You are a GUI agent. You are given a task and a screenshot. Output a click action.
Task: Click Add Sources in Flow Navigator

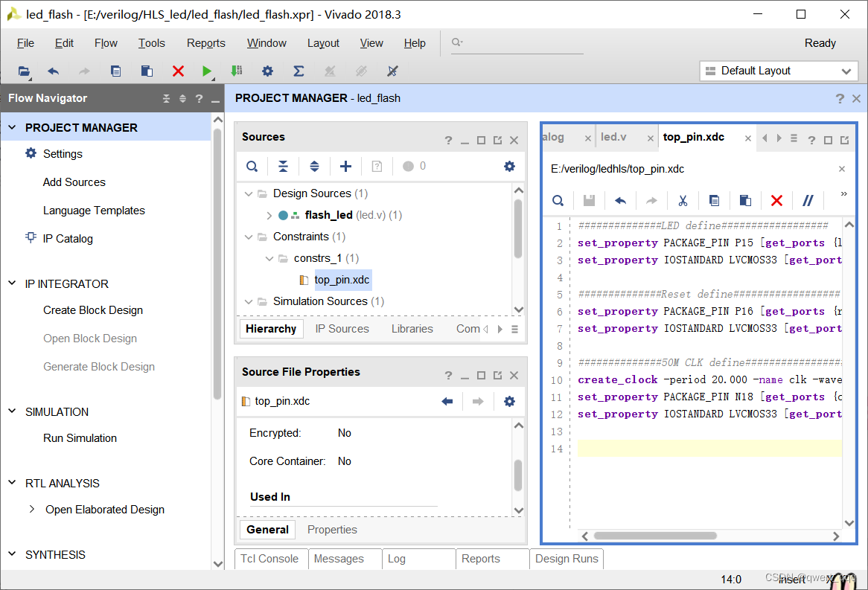(x=74, y=182)
